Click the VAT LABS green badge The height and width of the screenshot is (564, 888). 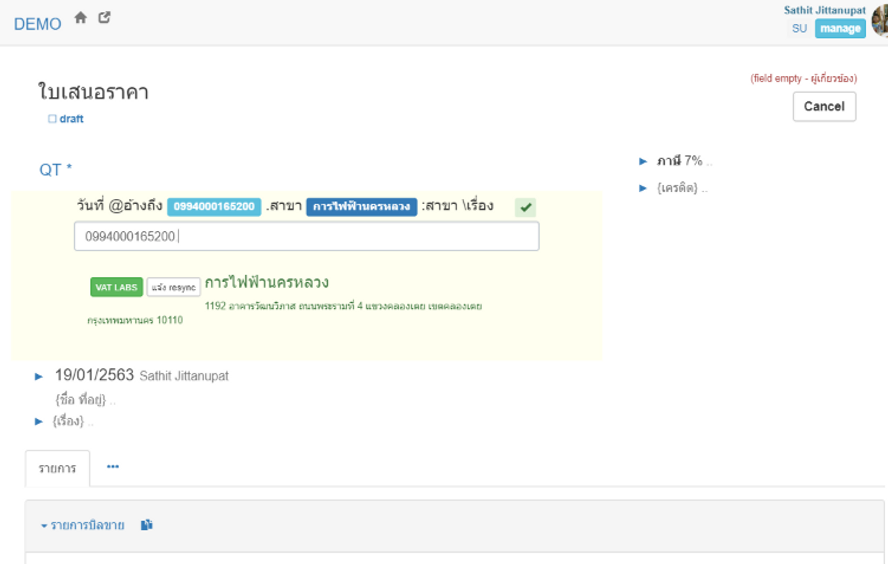[x=116, y=287]
